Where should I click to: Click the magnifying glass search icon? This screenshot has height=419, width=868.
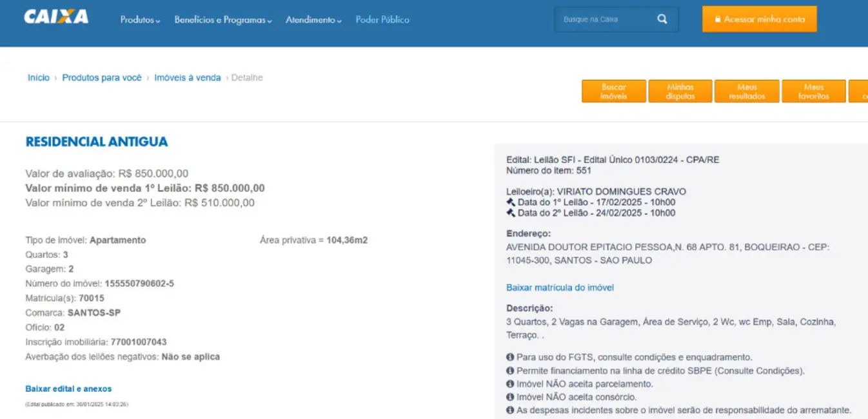click(x=662, y=19)
